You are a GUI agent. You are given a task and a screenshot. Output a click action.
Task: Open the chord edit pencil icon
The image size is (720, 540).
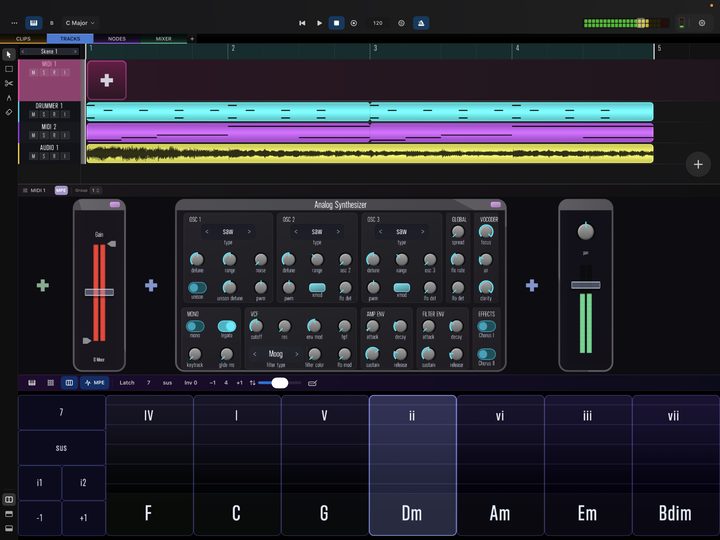pyautogui.click(x=312, y=383)
